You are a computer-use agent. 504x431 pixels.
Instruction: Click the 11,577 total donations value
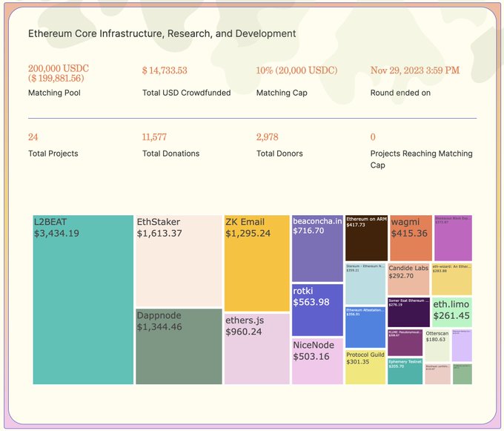pyautogui.click(x=154, y=137)
